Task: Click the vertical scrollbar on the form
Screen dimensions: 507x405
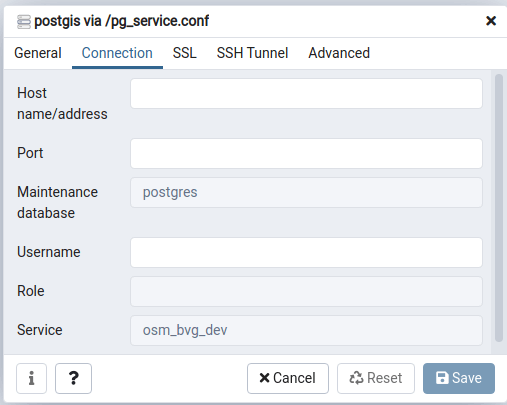Action: tap(499, 208)
